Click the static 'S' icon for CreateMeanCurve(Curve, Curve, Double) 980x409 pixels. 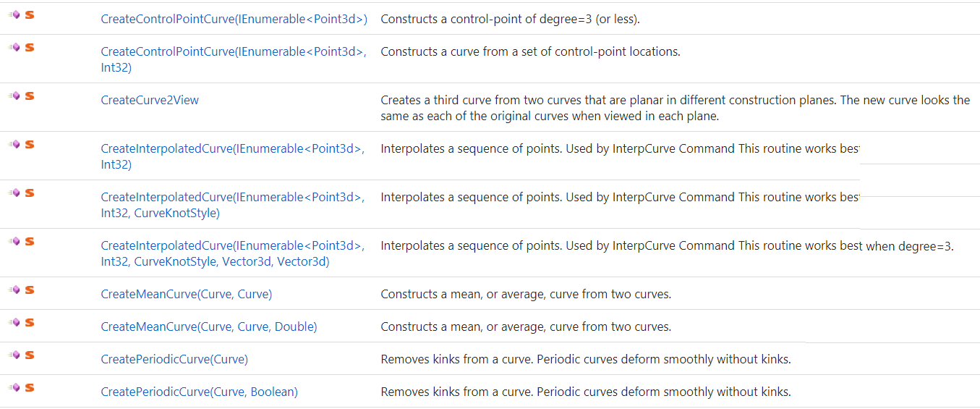[30, 322]
